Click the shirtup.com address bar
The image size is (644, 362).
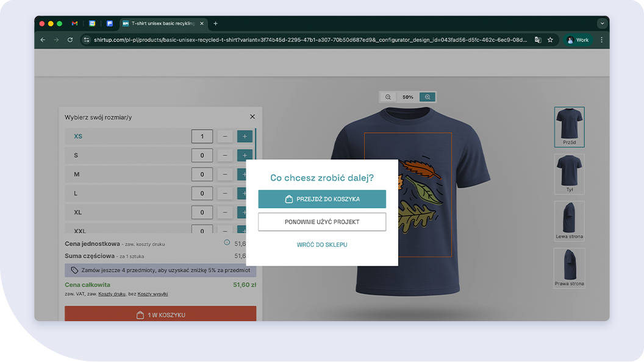point(310,40)
